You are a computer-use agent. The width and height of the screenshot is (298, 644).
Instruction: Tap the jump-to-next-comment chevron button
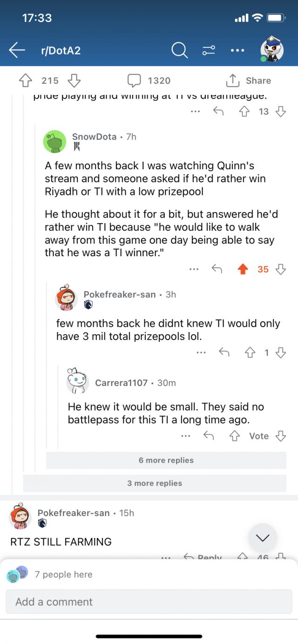[263, 538]
